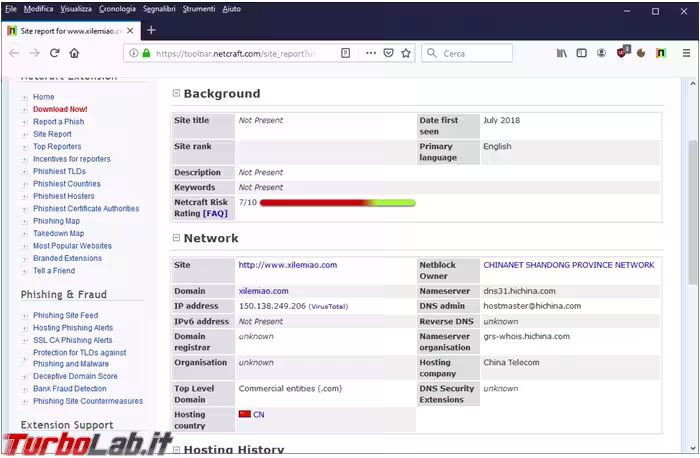The width and height of the screenshot is (700, 458).
Task: Toggle Reader view in the address bar
Action: (x=345, y=53)
